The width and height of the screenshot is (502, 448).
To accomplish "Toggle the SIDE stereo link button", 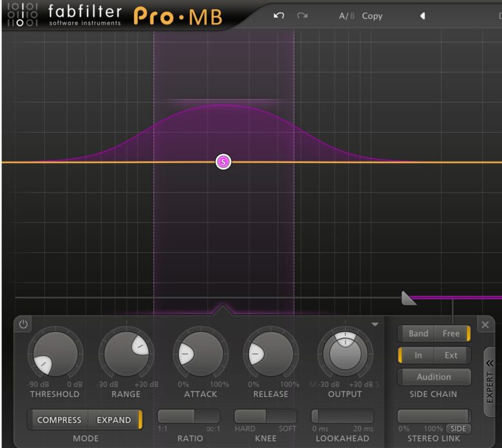I will pyautogui.click(x=458, y=429).
